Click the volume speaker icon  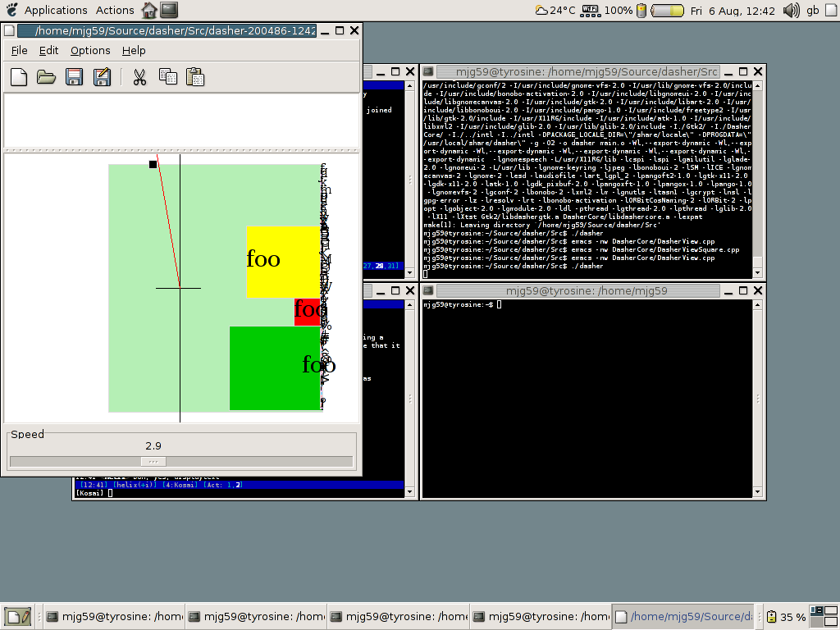791,10
